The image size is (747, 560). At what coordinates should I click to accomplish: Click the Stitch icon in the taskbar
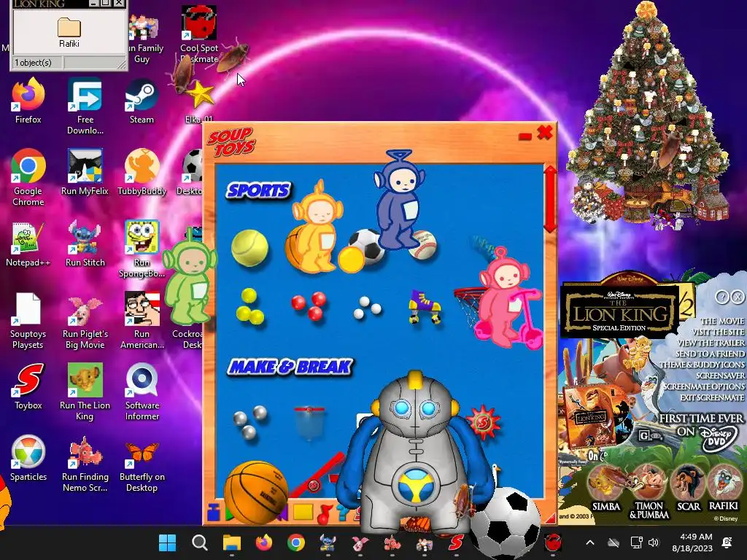click(x=328, y=542)
